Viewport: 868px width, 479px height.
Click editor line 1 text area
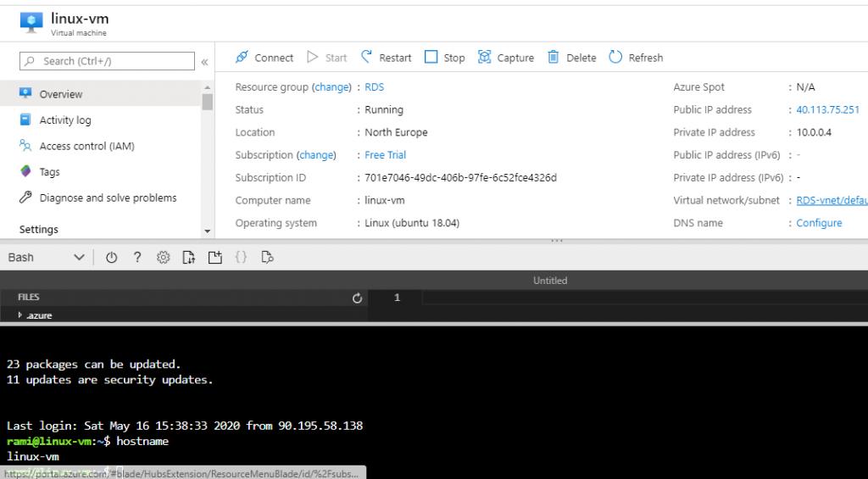(x=644, y=298)
